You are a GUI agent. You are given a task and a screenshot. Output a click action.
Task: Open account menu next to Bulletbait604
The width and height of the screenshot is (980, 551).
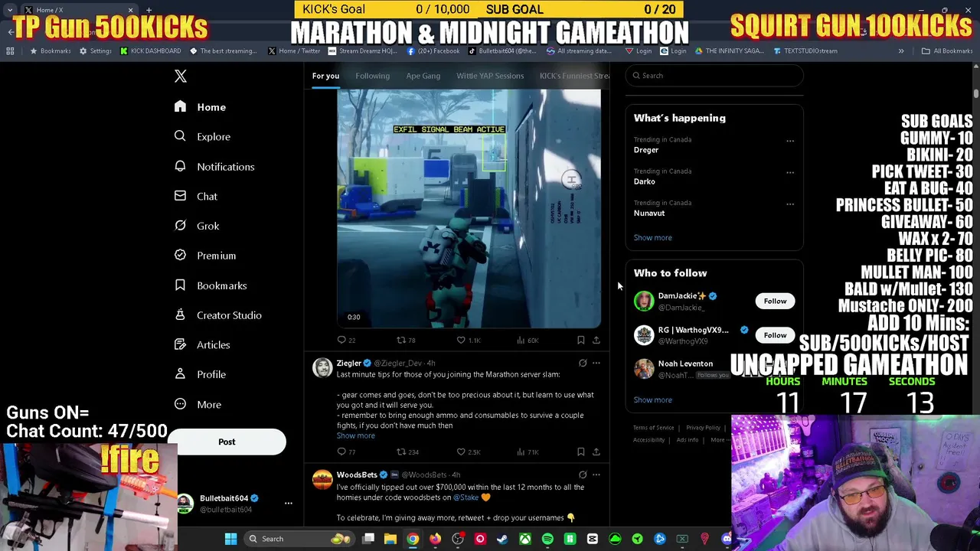coord(289,503)
